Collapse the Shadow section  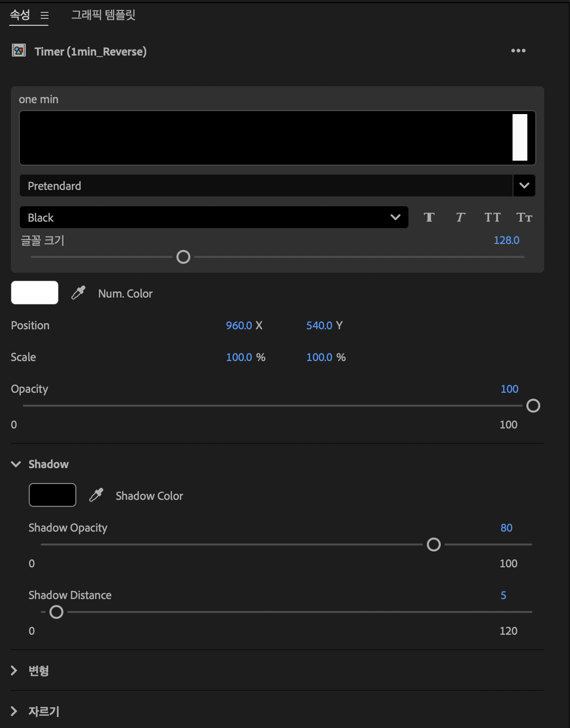tap(16, 464)
